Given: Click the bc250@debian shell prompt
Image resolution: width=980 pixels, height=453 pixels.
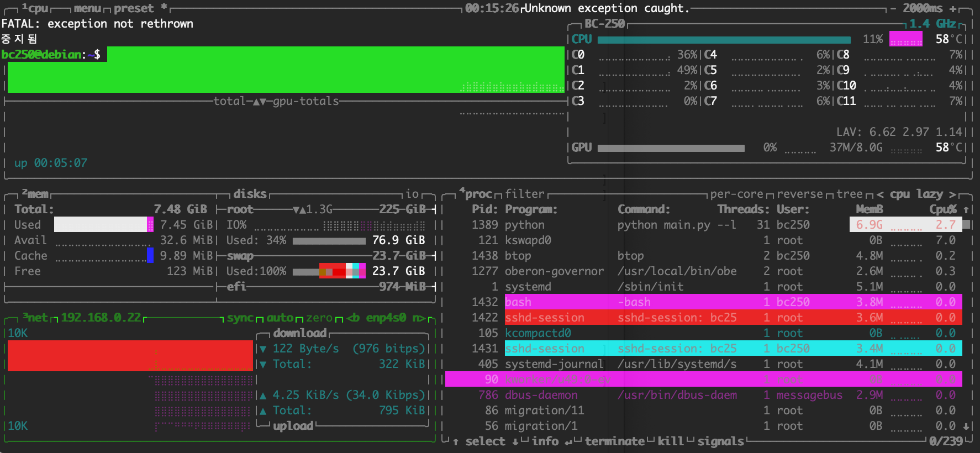Looking at the screenshot, I should (51, 55).
